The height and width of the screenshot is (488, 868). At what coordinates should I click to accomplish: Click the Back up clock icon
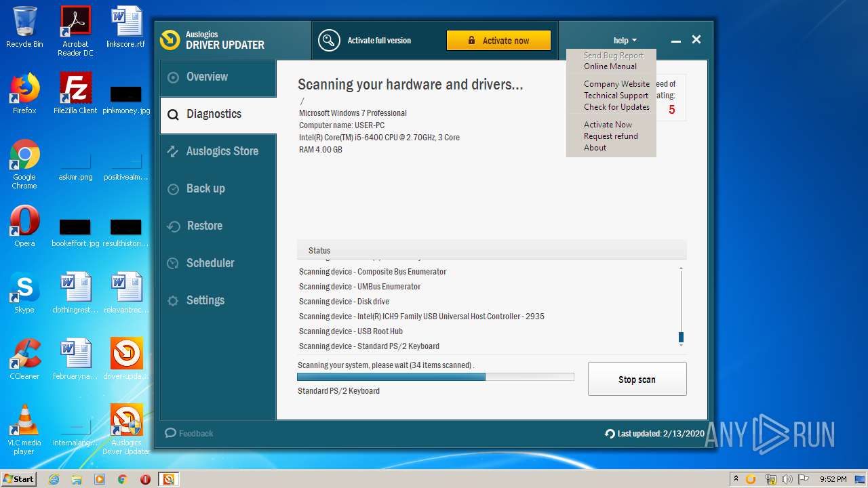(x=174, y=189)
